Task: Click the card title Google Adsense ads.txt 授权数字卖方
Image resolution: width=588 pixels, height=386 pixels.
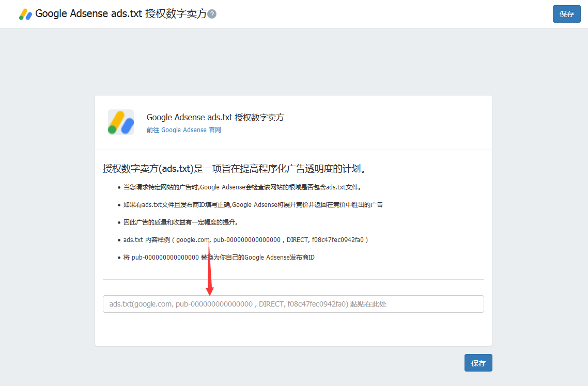Action: pyautogui.click(x=215, y=117)
